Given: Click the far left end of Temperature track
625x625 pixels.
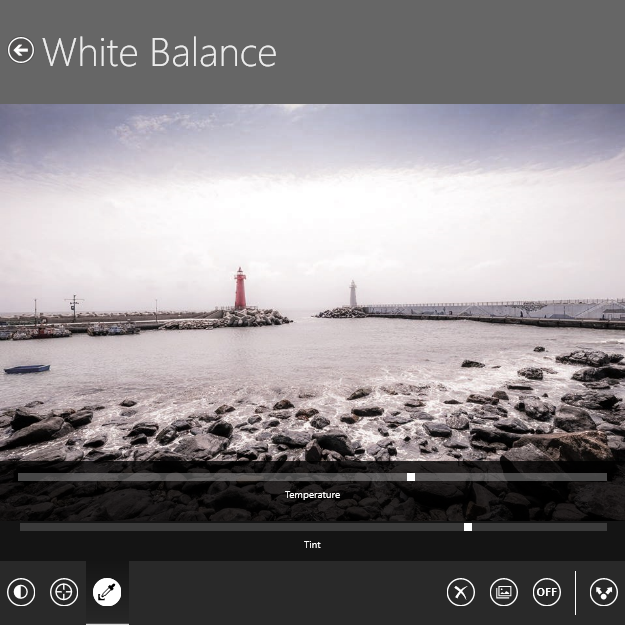Looking at the screenshot, I should (x=22, y=477).
